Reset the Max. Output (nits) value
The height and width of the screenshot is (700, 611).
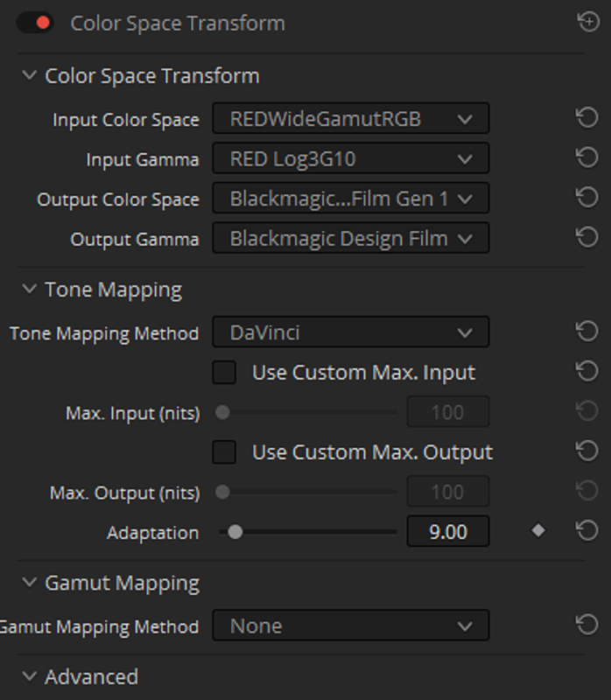point(586,491)
